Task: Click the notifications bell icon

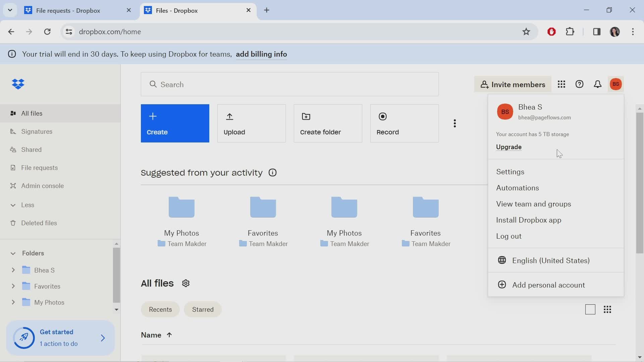Action: [597, 84]
